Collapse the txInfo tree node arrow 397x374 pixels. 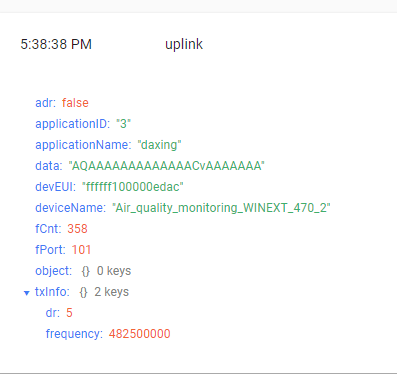click(x=27, y=293)
